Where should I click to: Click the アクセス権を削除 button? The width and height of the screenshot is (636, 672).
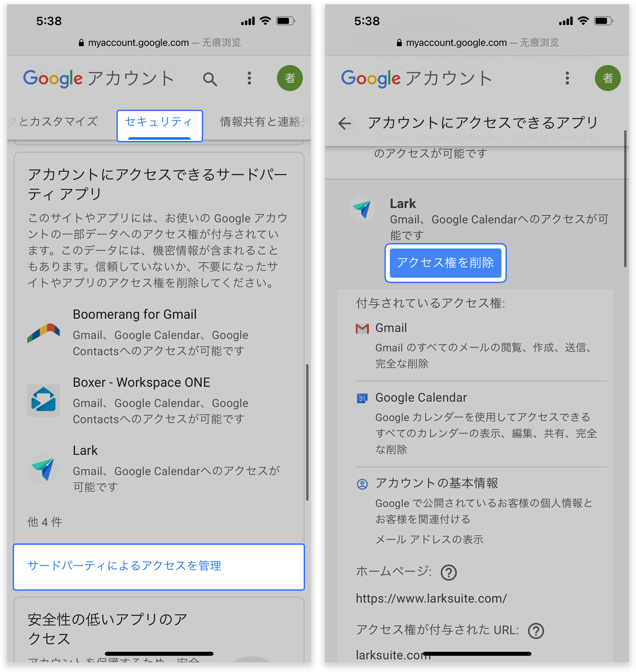click(x=445, y=263)
